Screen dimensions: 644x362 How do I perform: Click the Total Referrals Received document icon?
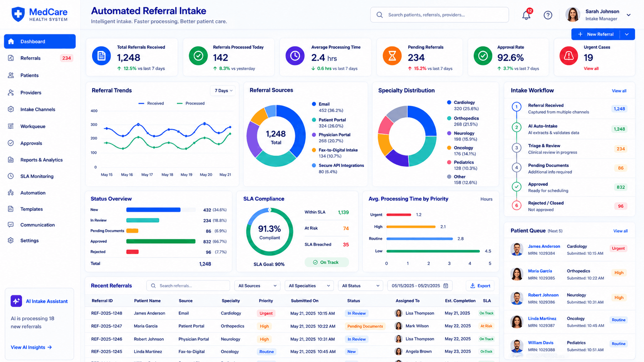pyautogui.click(x=101, y=56)
